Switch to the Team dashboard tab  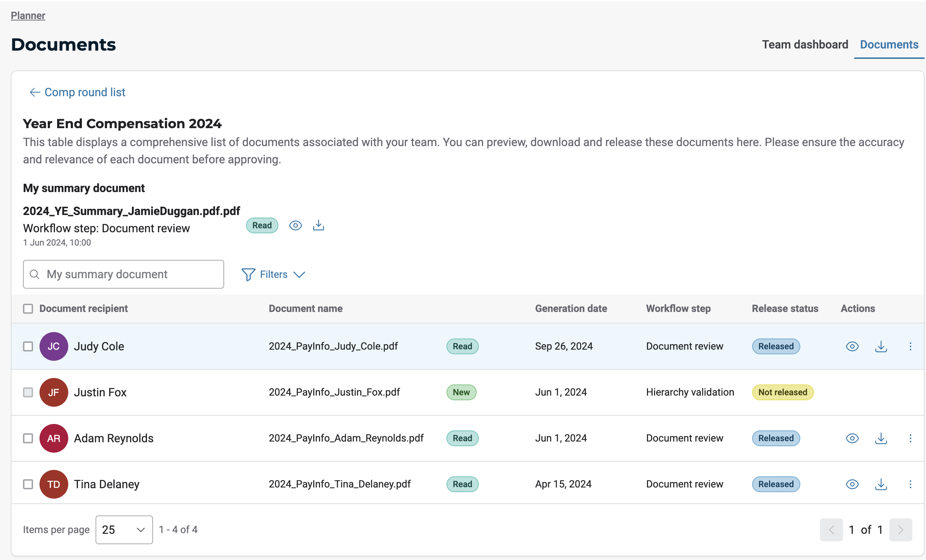[805, 45]
